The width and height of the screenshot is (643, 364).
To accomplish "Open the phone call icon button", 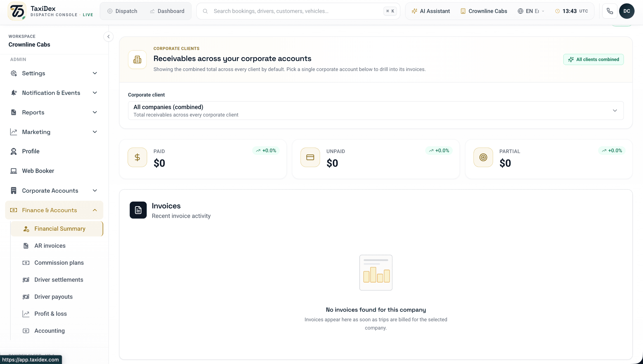I will point(610,11).
